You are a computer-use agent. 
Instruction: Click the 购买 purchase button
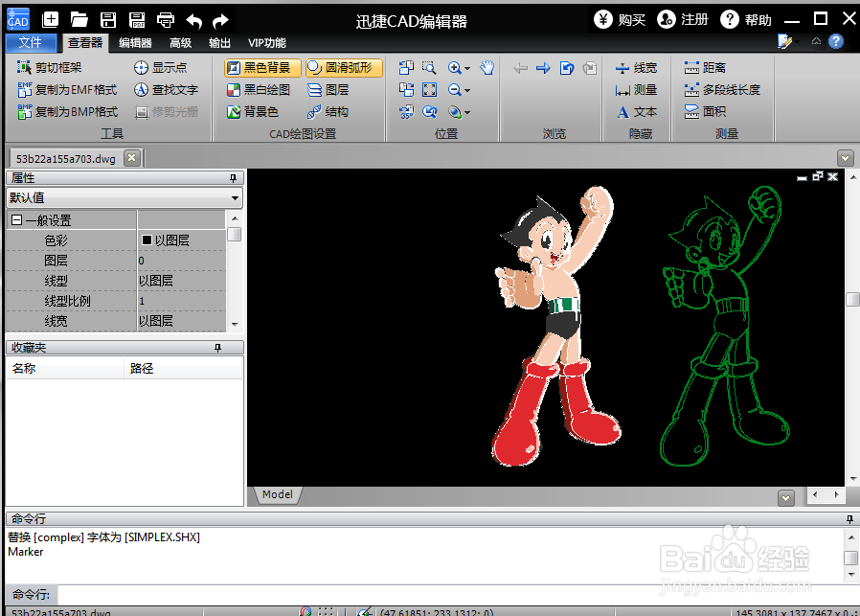(620, 20)
